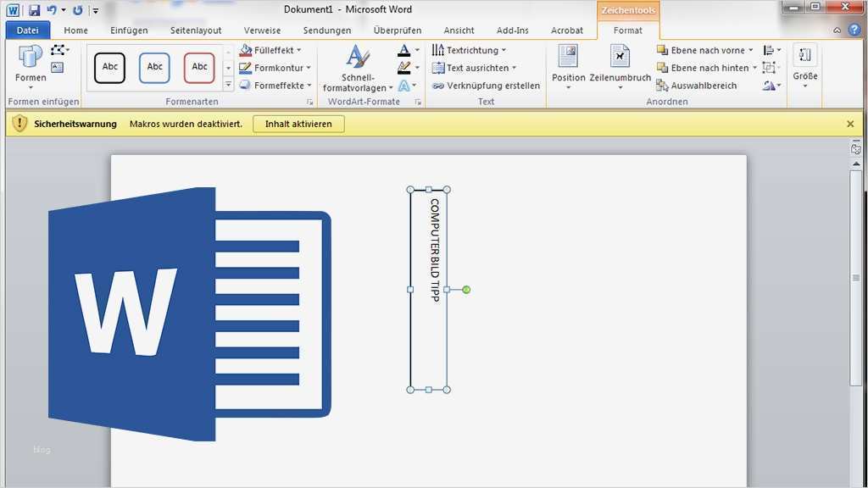Open the WordArt-Formate dialog launcher
868x488 pixels.
tap(418, 103)
